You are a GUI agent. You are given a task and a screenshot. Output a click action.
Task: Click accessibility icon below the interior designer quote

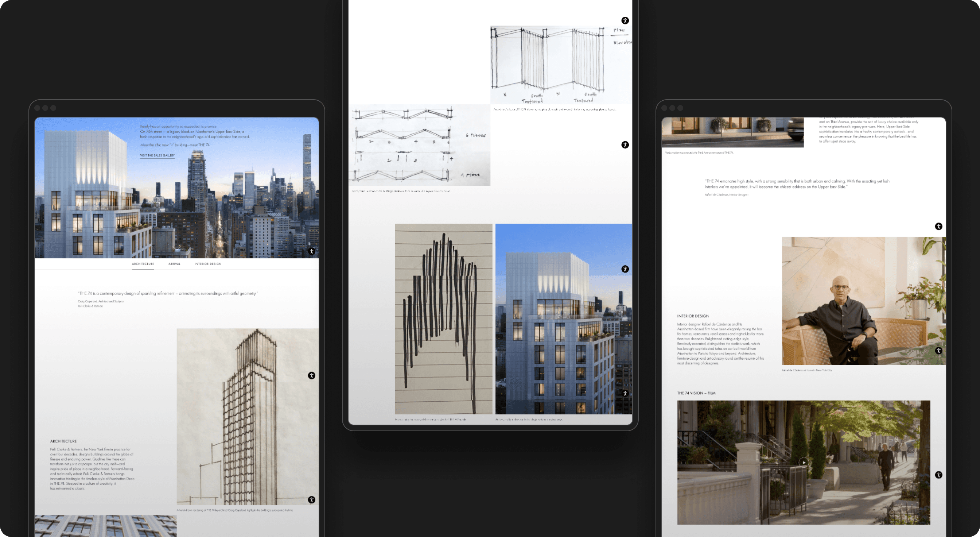[938, 227]
